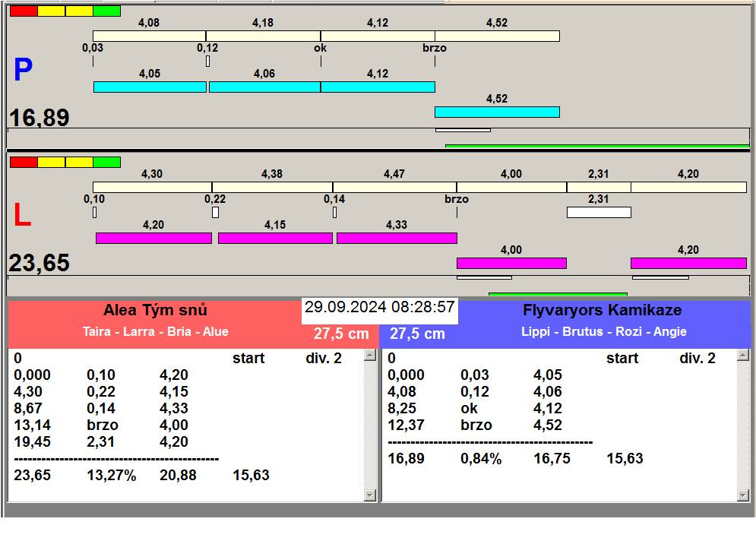Screen dimensions: 756x544
Task: Click the red start light in lane P
Action: 24,11
